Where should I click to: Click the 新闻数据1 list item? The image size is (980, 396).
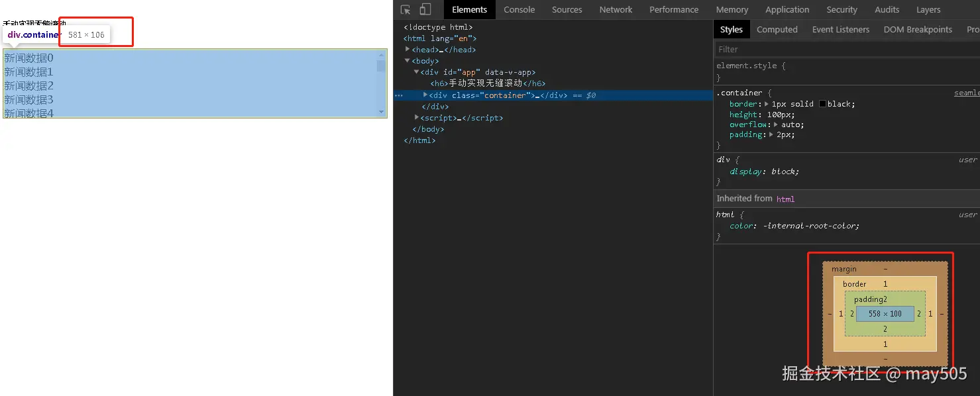(29, 72)
